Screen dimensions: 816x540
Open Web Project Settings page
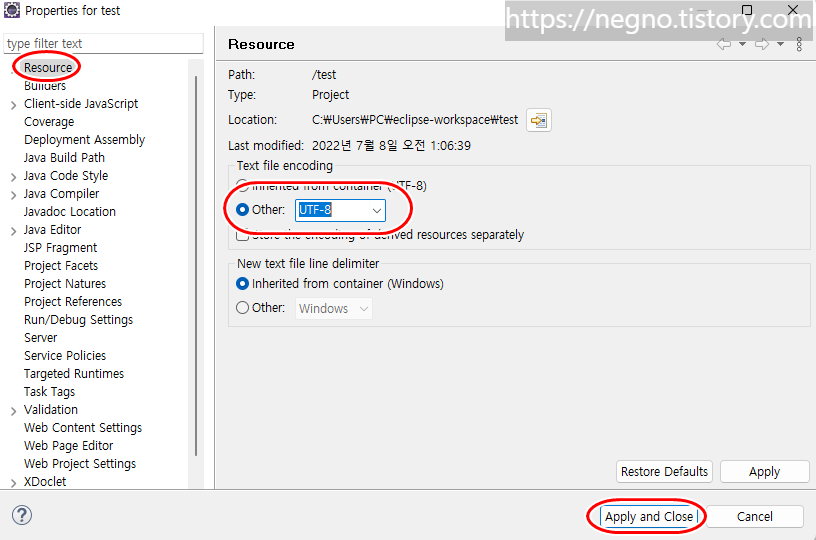pyautogui.click(x=80, y=464)
